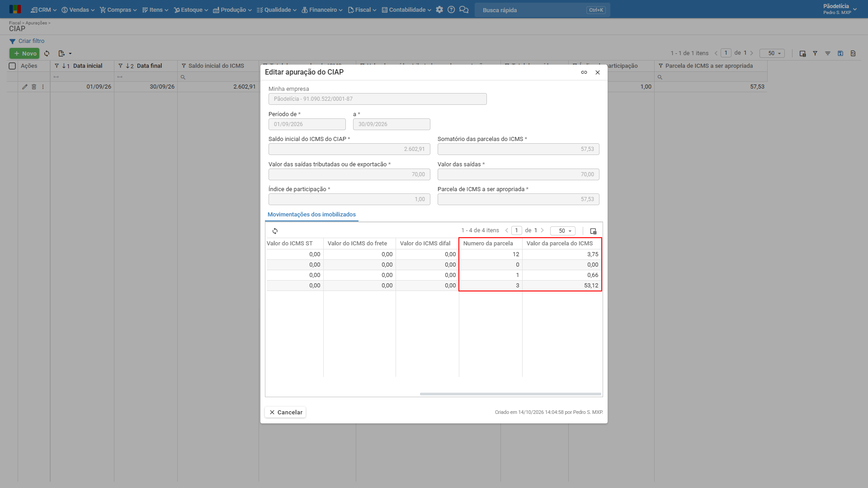This screenshot has width=868, height=488.
Task: Click the sort lines icon in main toolbar
Action: click(828, 53)
